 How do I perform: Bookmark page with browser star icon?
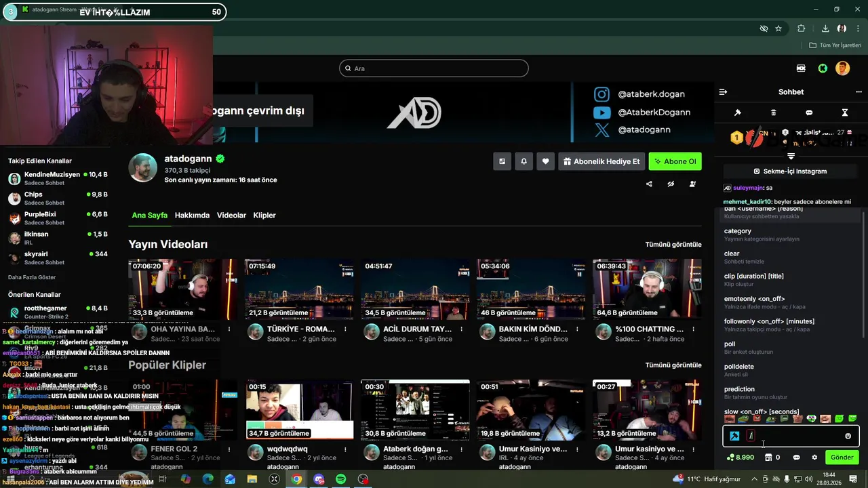(778, 28)
